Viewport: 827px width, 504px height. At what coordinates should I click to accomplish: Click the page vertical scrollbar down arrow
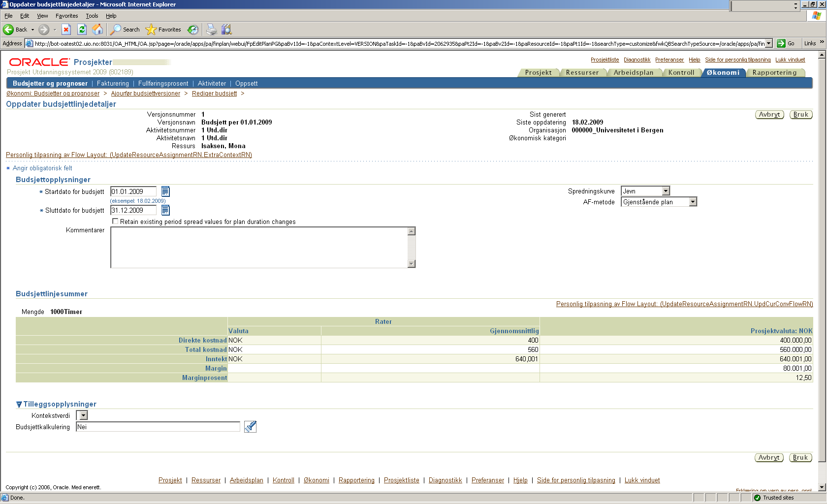click(x=822, y=487)
